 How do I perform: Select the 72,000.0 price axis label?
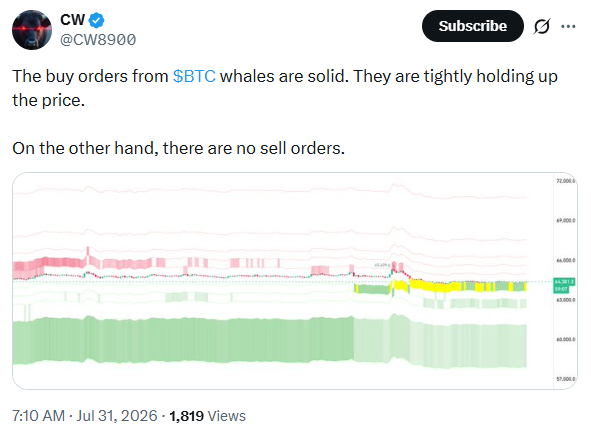coord(565,181)
